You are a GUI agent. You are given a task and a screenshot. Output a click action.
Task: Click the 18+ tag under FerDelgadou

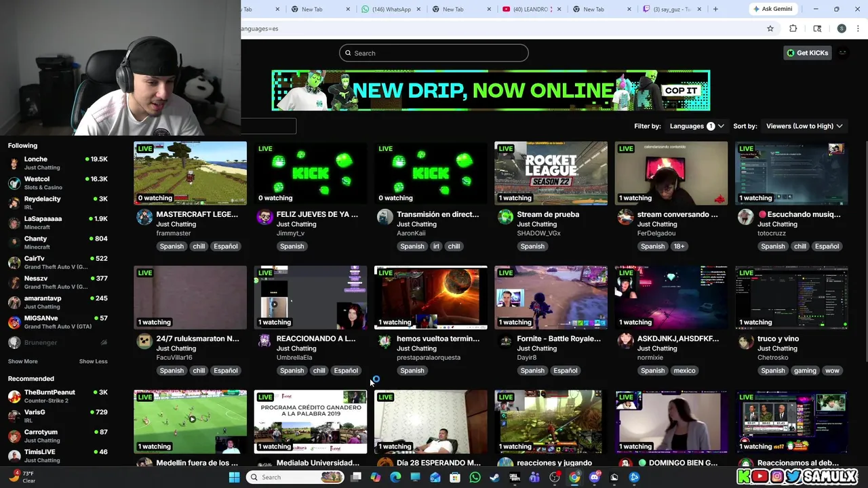679,246
